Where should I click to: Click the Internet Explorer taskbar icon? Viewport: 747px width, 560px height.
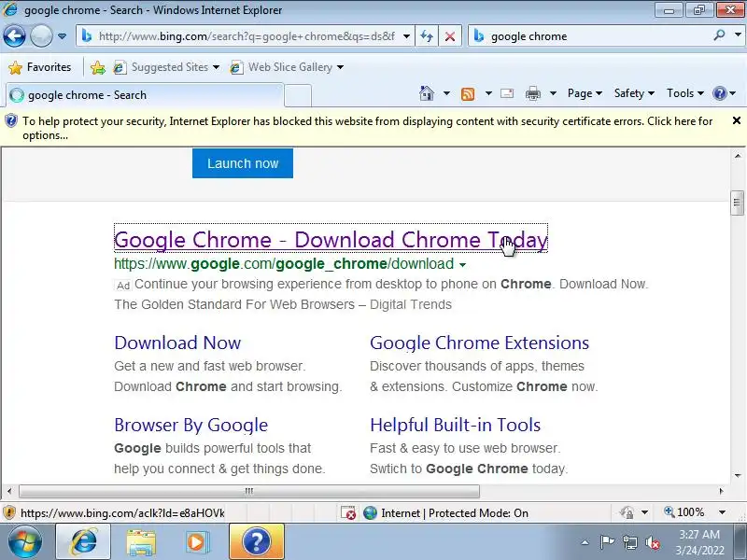point(83,542)
